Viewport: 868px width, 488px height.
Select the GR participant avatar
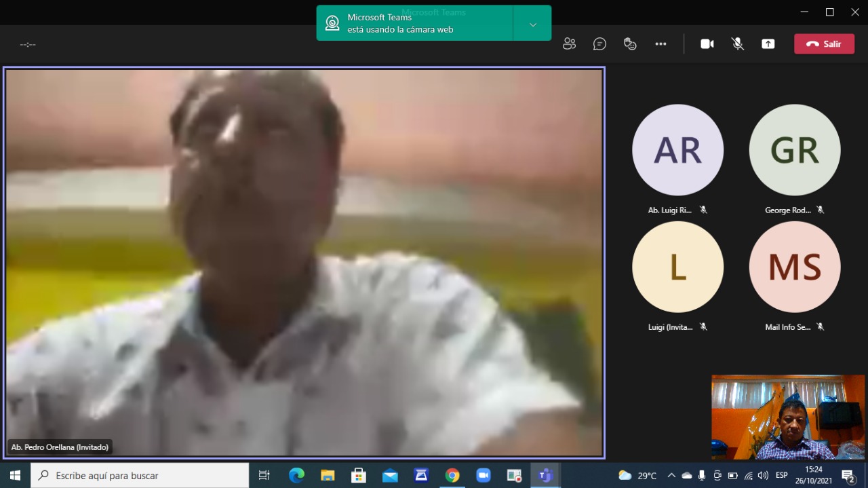tap(794, 150)
